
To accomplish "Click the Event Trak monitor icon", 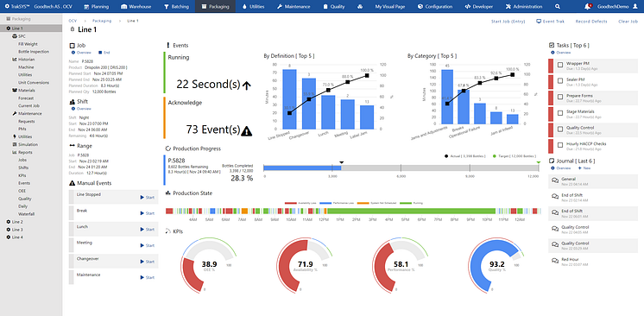I will (x=539, y=22).
